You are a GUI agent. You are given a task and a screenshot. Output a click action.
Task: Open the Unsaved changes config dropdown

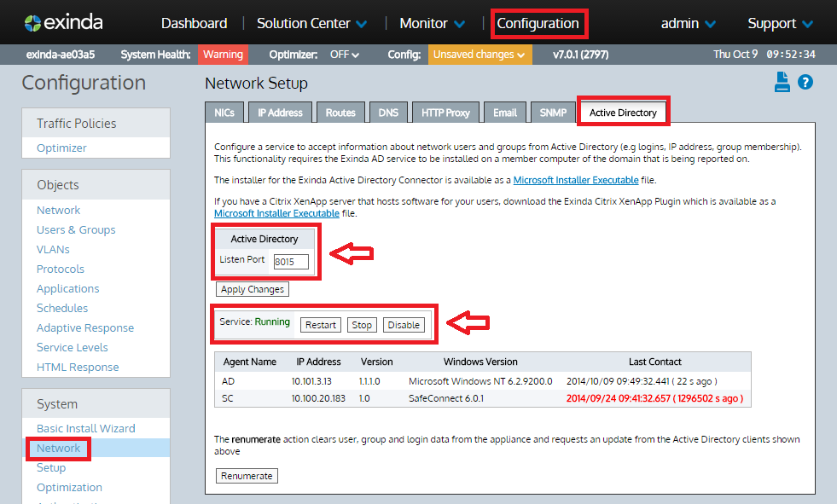pyautogui.click(x=480, y=55)
